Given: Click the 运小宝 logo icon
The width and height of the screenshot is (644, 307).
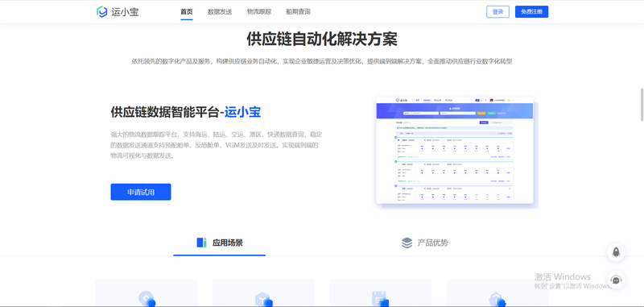Looking at the screenshot, I should (102, 12).
